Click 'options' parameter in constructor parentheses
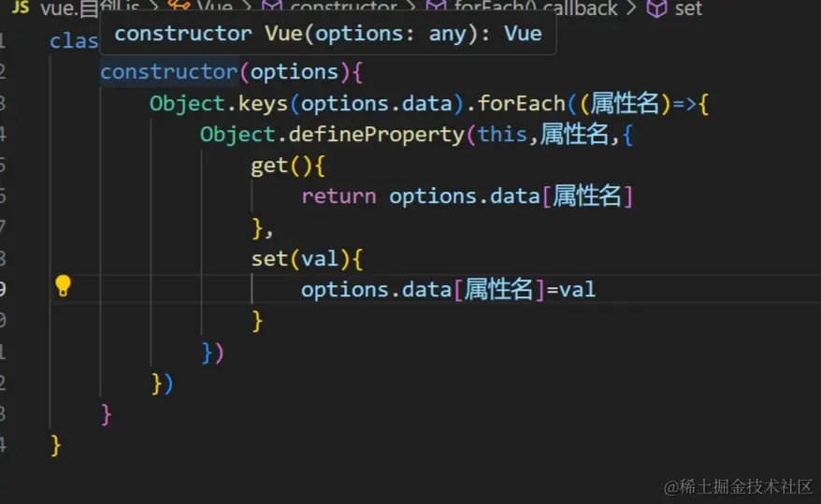 (x=295, y=72)
